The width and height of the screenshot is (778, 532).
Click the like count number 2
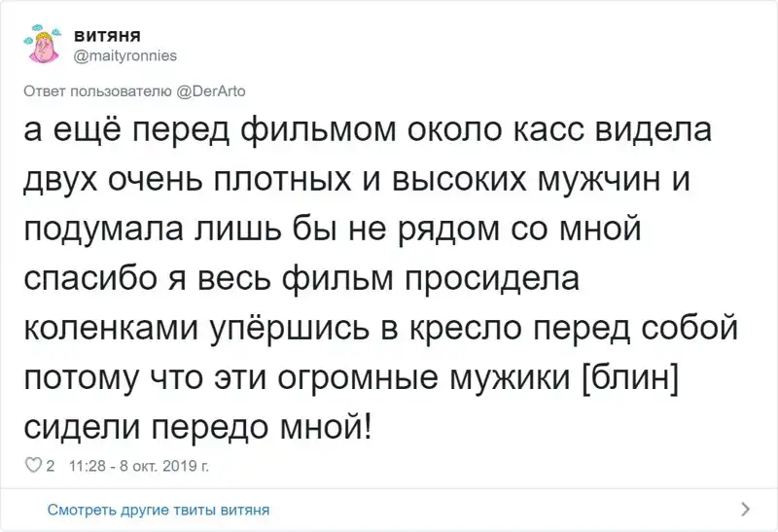pyautogui.click(x=51, y=467)
